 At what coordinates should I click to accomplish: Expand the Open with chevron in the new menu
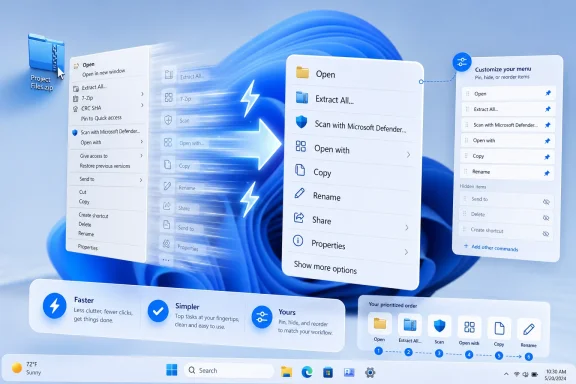point(408,155)
